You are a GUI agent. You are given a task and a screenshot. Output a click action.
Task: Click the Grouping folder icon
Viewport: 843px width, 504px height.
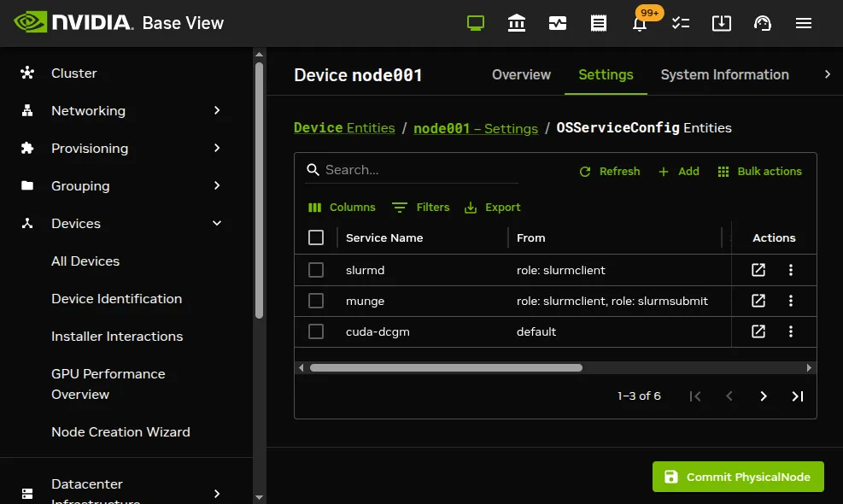click(x=27, y=185)
